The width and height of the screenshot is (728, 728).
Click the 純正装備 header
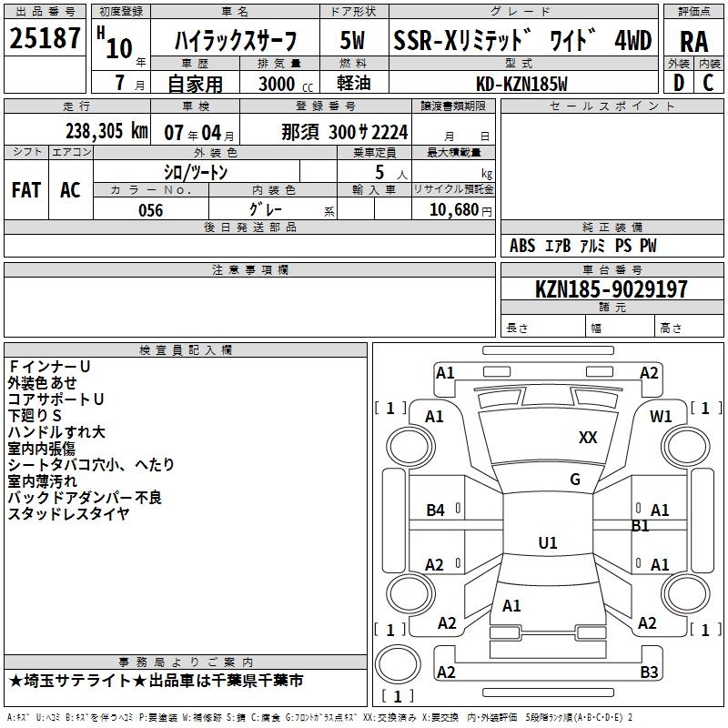(x=612, y=227)
